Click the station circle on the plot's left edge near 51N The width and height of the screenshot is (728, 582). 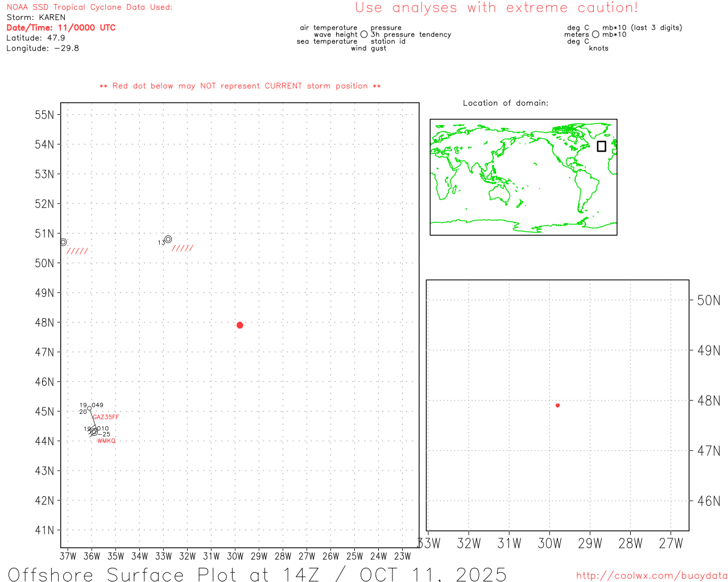pos(63,242)
